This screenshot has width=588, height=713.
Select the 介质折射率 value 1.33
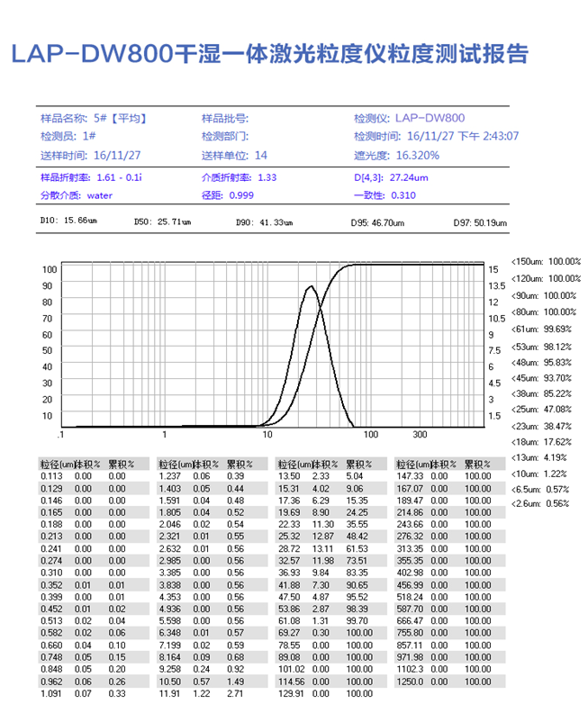[x=267, y=178]
